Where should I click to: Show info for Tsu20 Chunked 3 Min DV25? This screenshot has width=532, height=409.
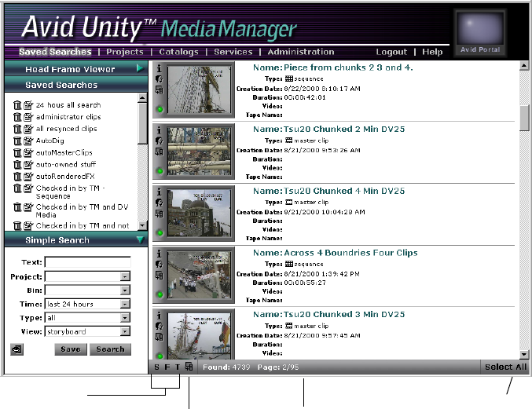[159, 316]
